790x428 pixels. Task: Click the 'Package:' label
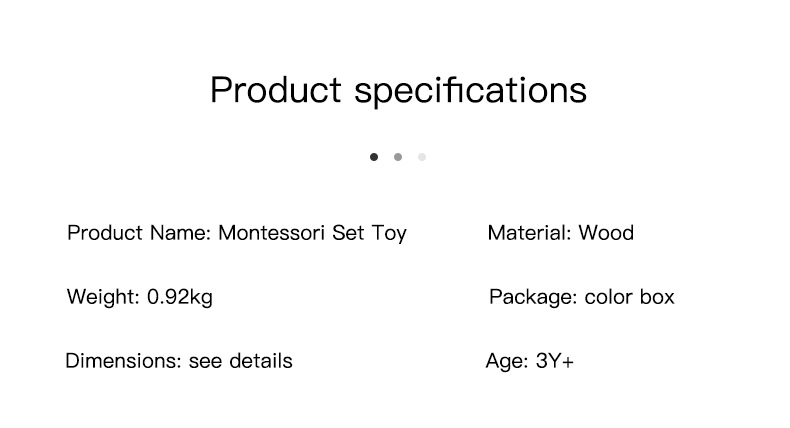pos(532,297)
